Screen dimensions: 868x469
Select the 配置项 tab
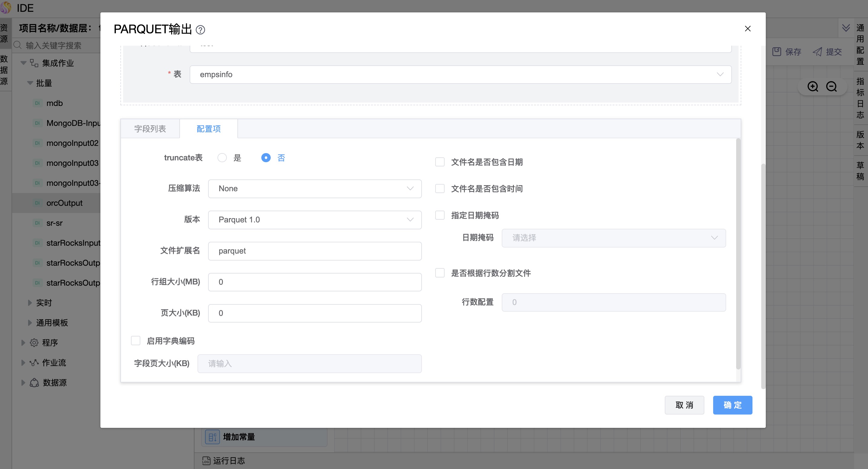coord(209,129)
